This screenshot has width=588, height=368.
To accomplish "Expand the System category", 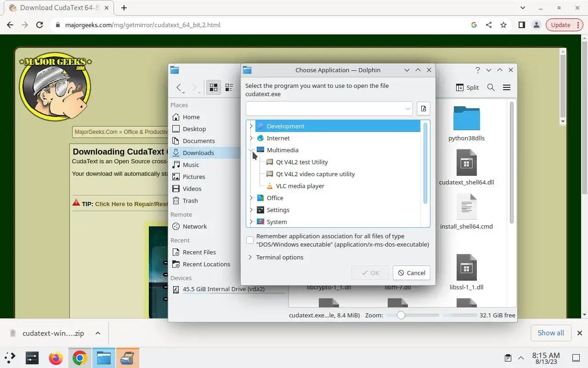I will (x=251, y=222).
